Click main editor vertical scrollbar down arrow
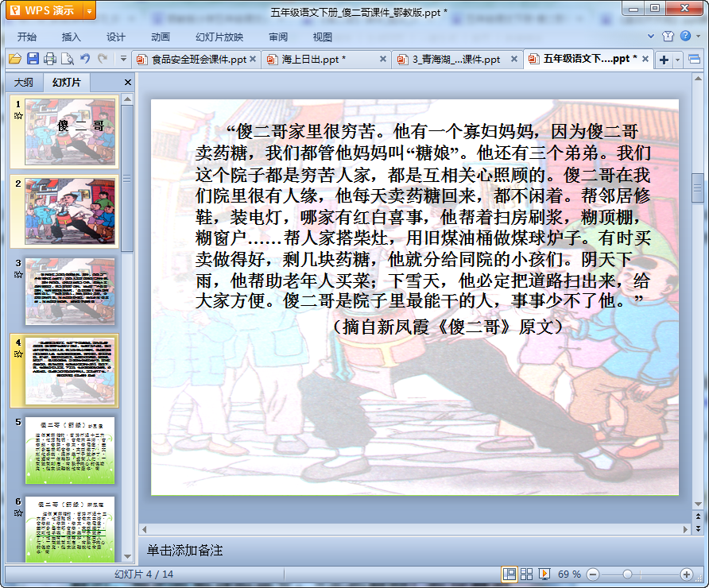Screen dimensions: 709x588 698,504
